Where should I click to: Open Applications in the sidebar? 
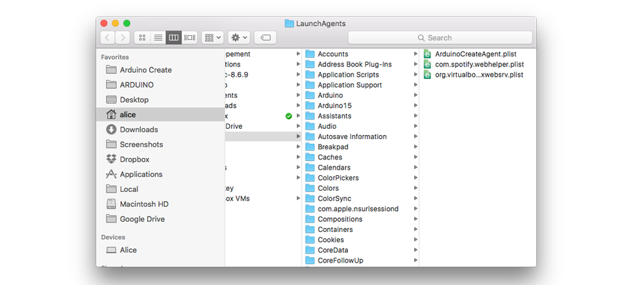160,174
